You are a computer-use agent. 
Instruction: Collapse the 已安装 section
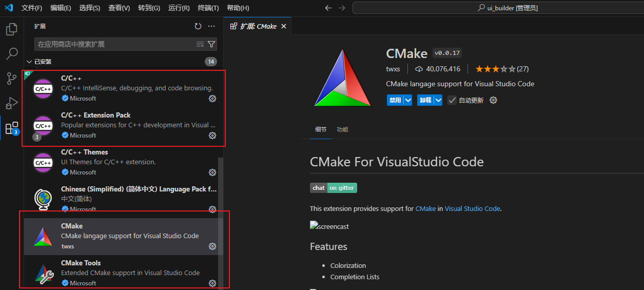click(29, 62)
